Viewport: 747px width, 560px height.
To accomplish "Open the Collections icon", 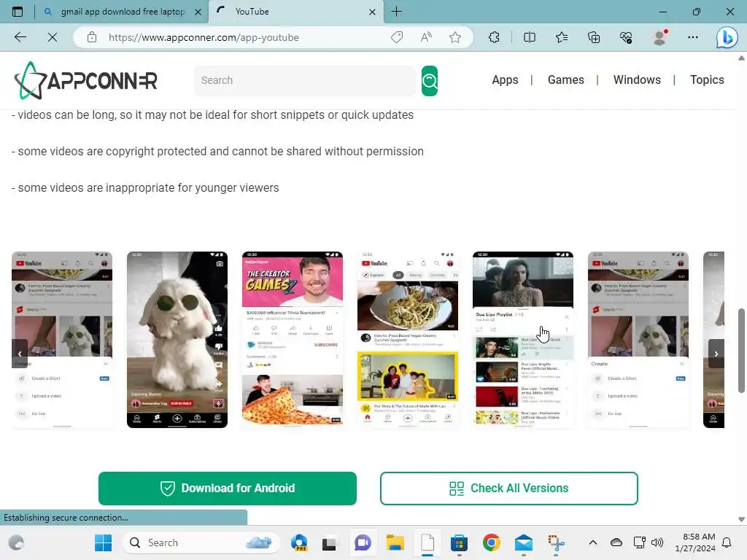I will point(594,37).
